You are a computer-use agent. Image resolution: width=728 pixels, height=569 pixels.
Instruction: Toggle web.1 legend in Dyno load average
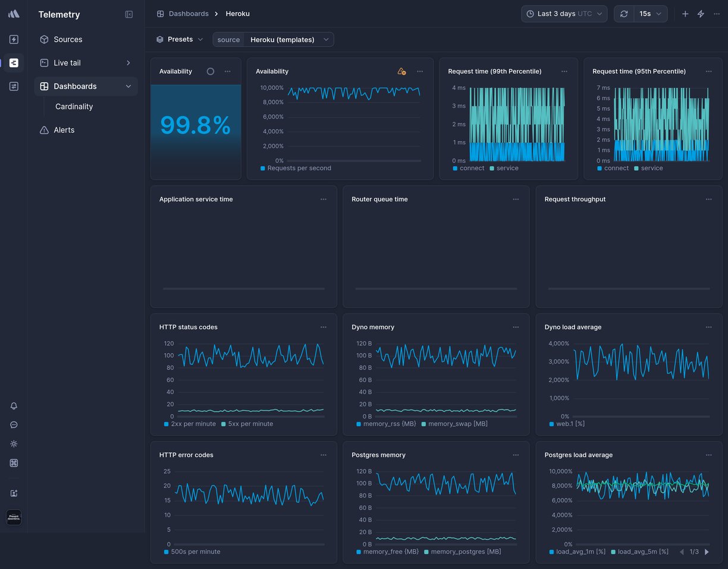coord(567,424)
